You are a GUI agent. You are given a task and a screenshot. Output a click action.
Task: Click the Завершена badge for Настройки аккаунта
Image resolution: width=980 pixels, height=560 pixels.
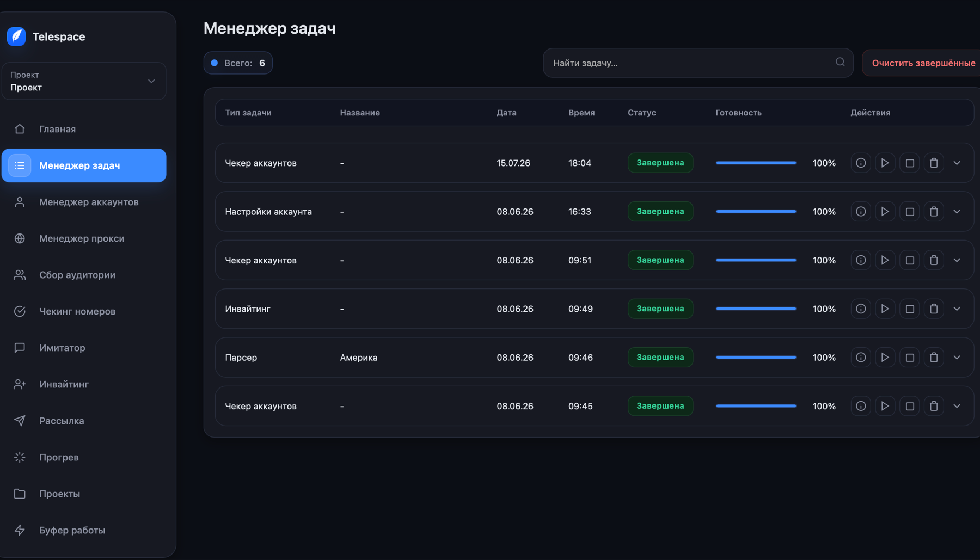coord(660,211)
